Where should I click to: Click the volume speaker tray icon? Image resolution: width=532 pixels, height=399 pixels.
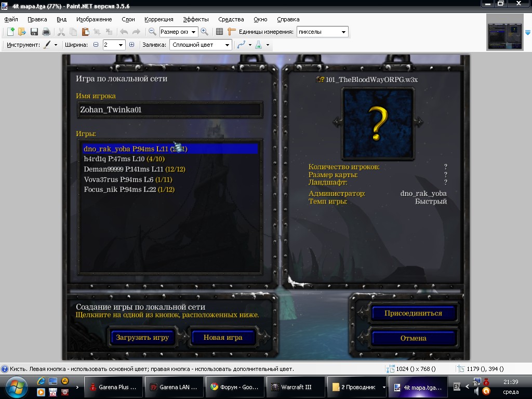tap(476, 392)
